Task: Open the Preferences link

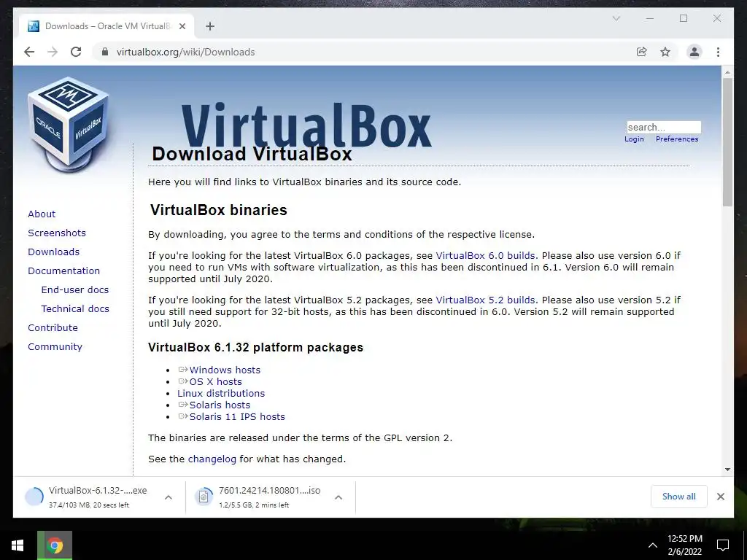Action: coord(677,139)
